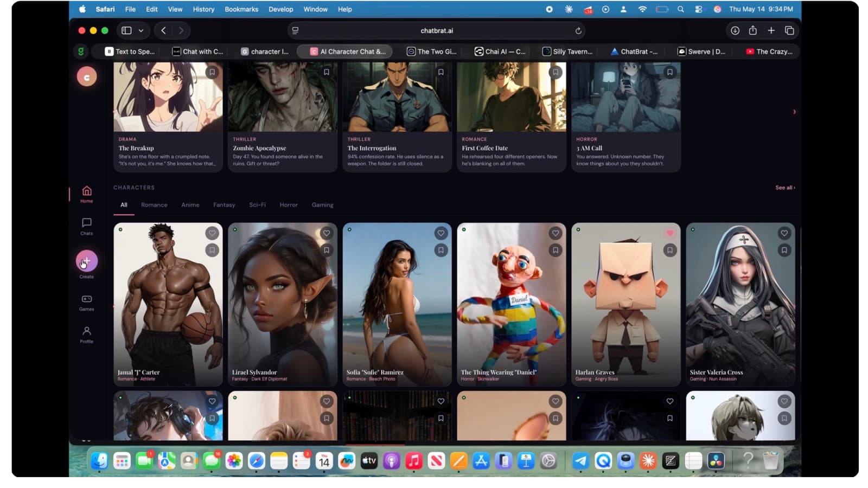Select the Romance category tab
Viewport: 868px width, 488px height.
[154, 205]
